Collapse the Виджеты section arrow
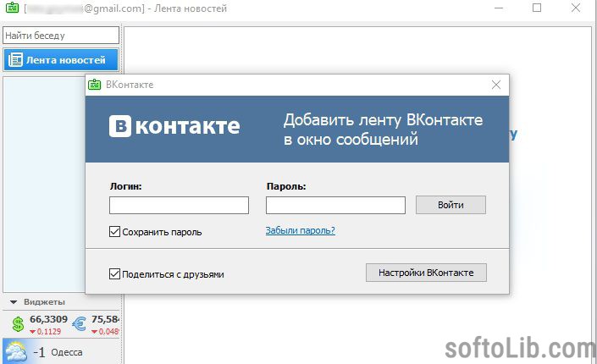 (x=14, y=302)
